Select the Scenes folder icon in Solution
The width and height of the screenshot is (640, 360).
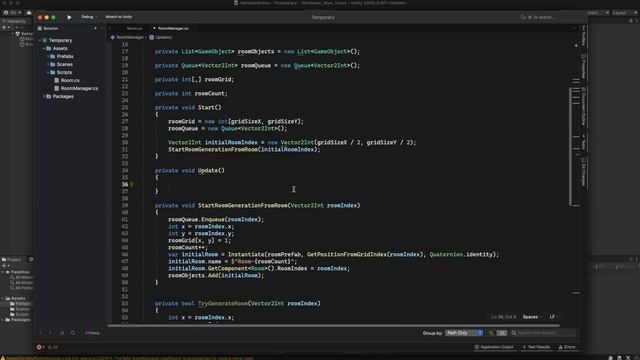click(53, 64)
